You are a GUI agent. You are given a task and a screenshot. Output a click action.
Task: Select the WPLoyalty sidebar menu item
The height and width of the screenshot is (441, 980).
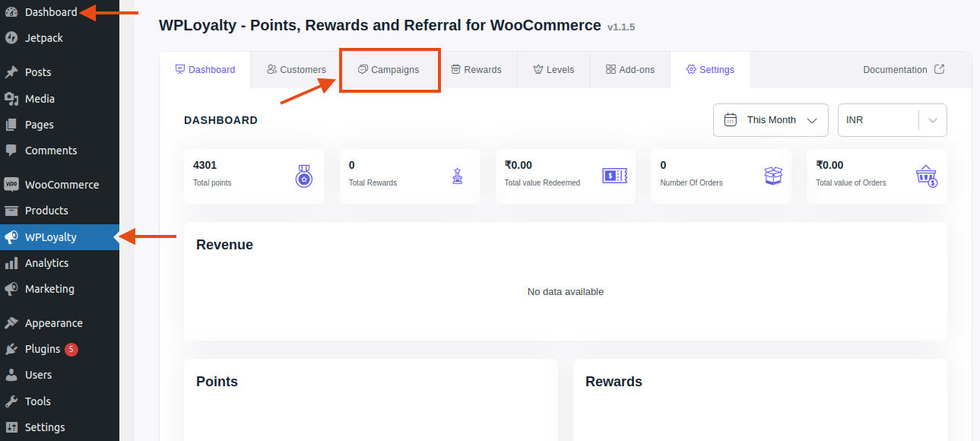tap(59, 237)
